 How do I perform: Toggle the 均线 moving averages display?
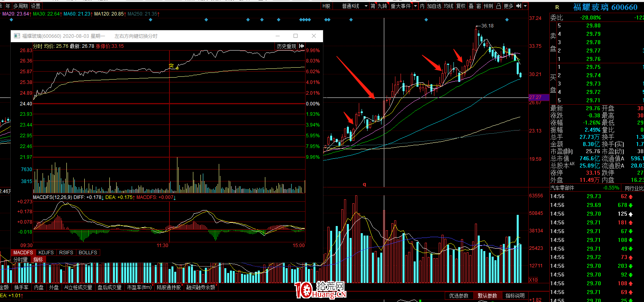[449, 6]
